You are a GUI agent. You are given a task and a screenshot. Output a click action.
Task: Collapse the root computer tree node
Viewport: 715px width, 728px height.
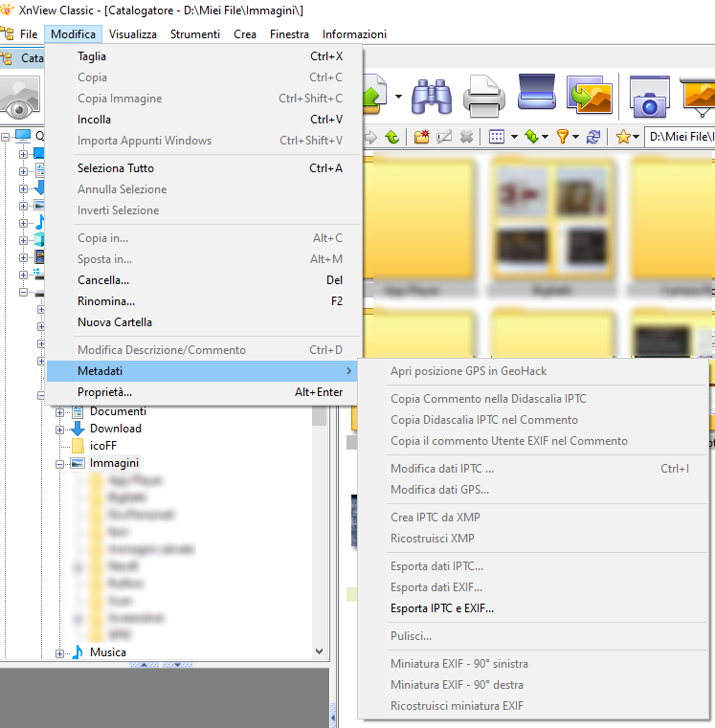[x=5, y=137]
